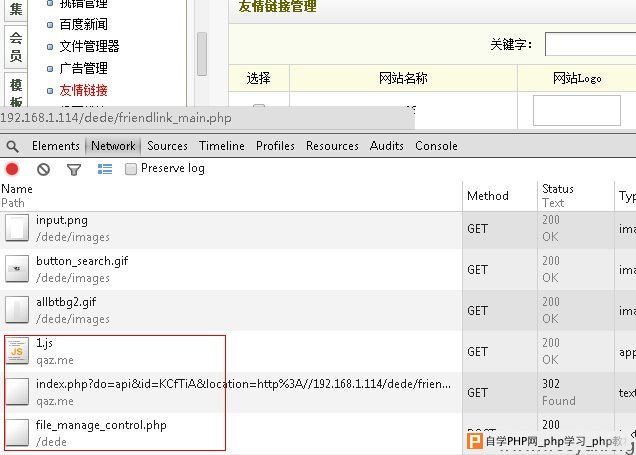Enable the Preserve log checkbox
This screenshot has height=455, width=636.
point(131,169)
